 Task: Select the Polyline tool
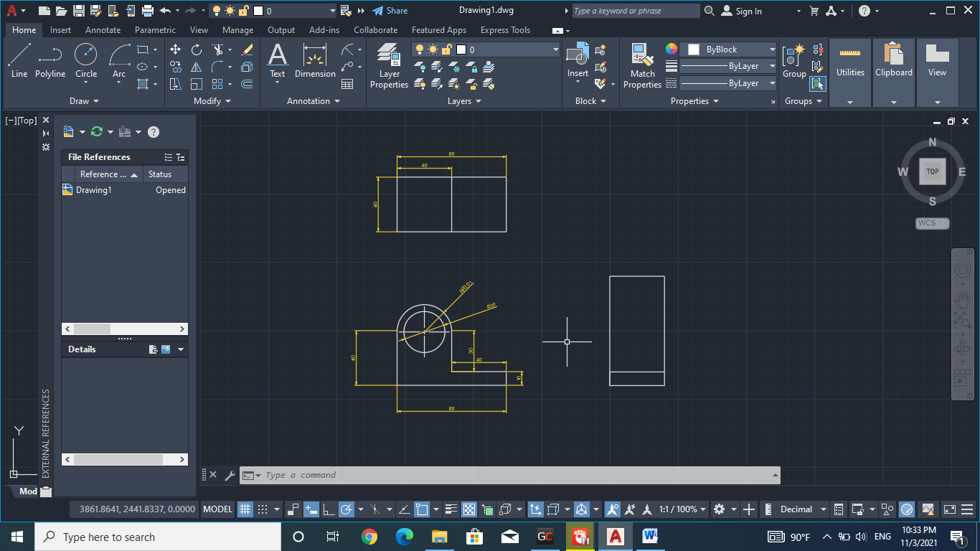pos(50,60)
